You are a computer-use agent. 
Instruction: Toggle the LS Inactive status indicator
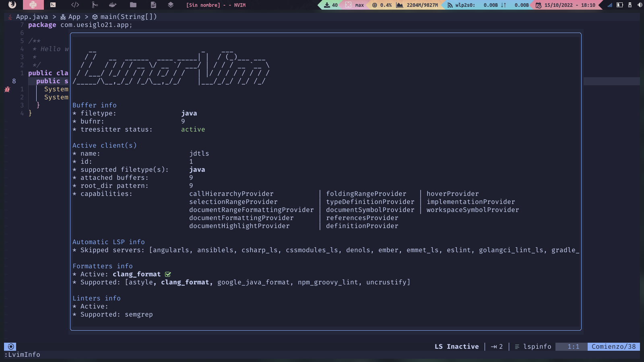456,346
